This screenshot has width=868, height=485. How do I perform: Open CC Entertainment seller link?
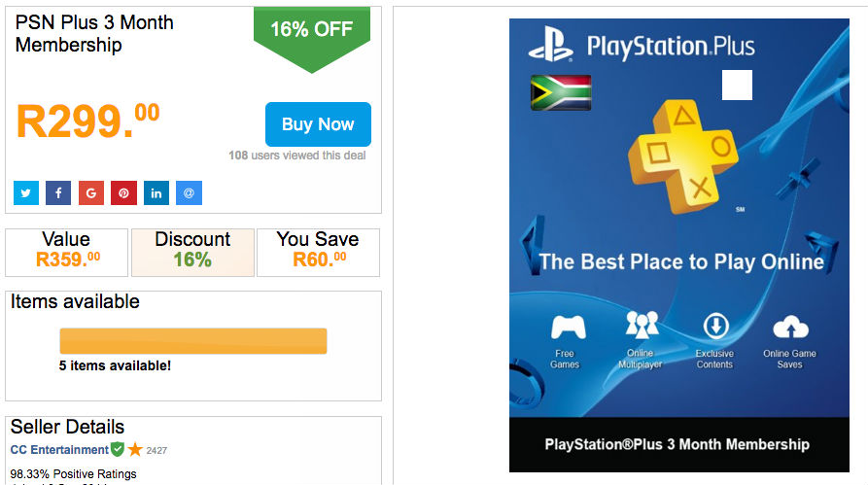(x=59, y=450)
